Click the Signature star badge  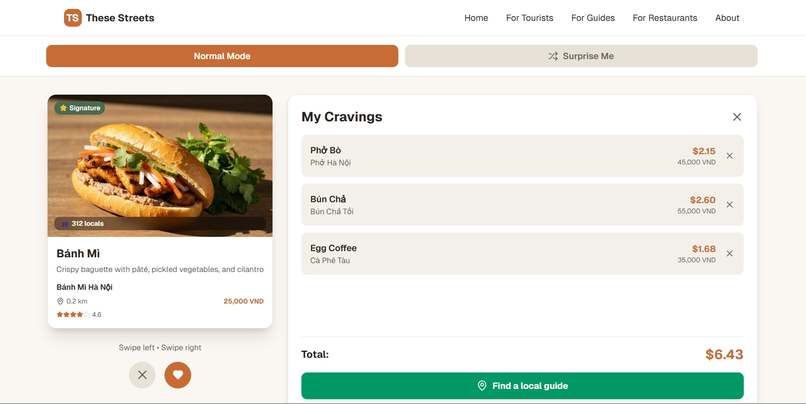tap(80, 108)
